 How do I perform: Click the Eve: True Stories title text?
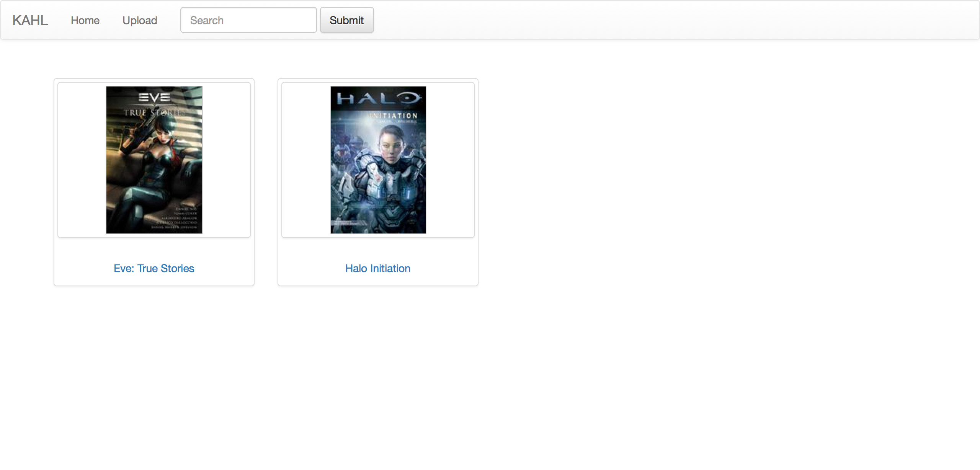click(x=154, y=268)
